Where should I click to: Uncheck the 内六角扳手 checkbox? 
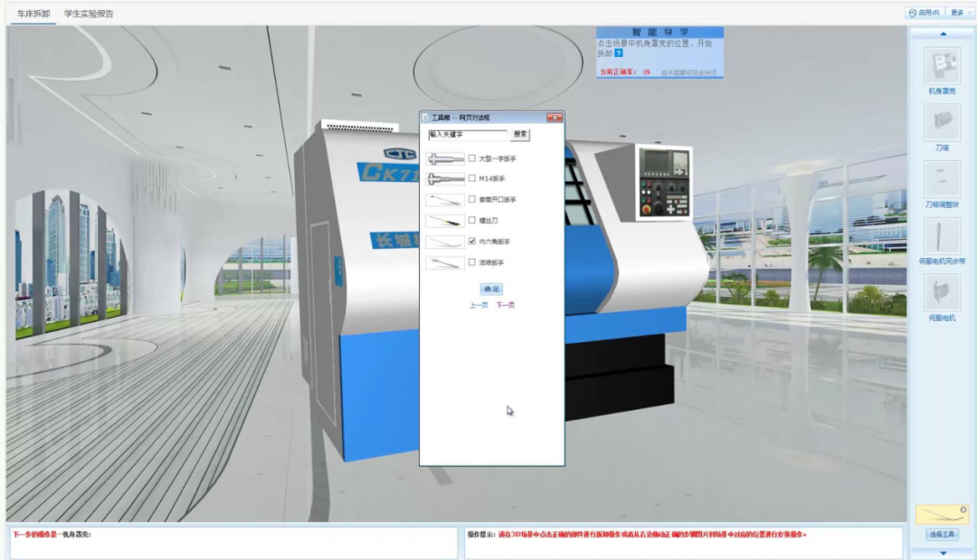click(471, 241)
